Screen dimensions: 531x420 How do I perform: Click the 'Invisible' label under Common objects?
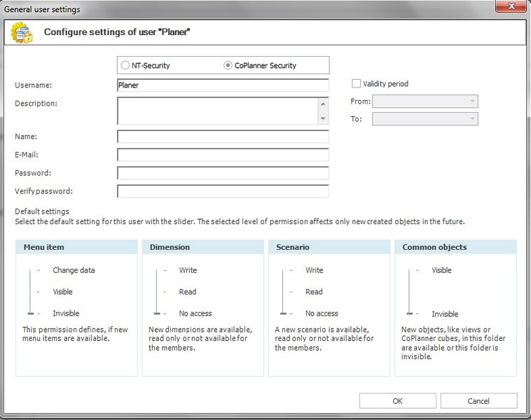coord(445,314)
